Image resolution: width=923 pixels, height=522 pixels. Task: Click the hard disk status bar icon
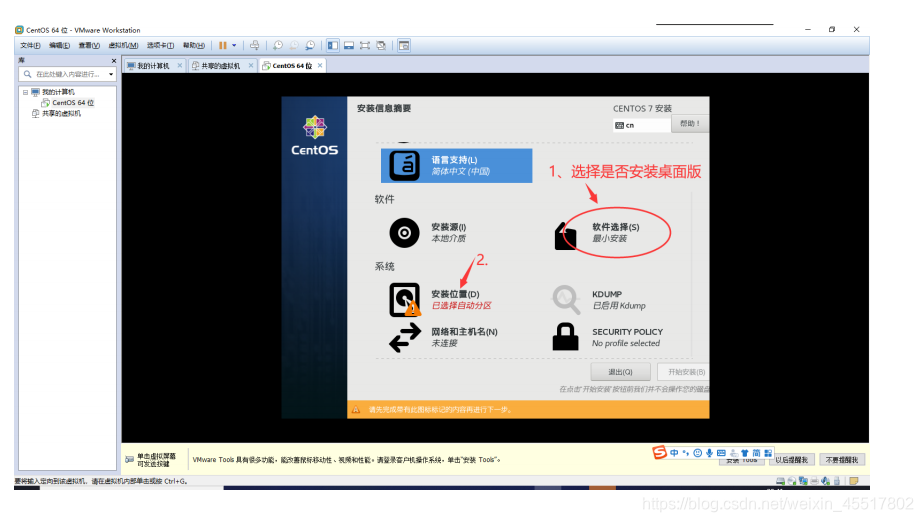781,481
